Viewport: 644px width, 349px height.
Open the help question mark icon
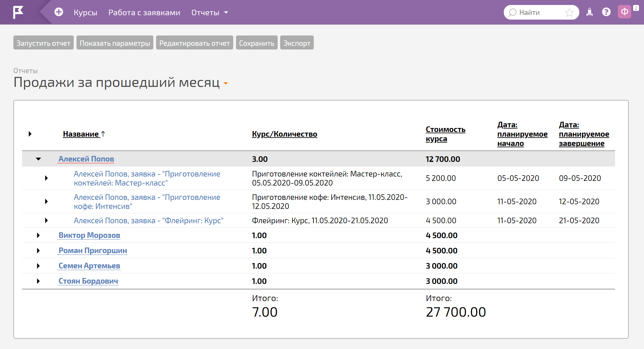[x=606, y=12]
